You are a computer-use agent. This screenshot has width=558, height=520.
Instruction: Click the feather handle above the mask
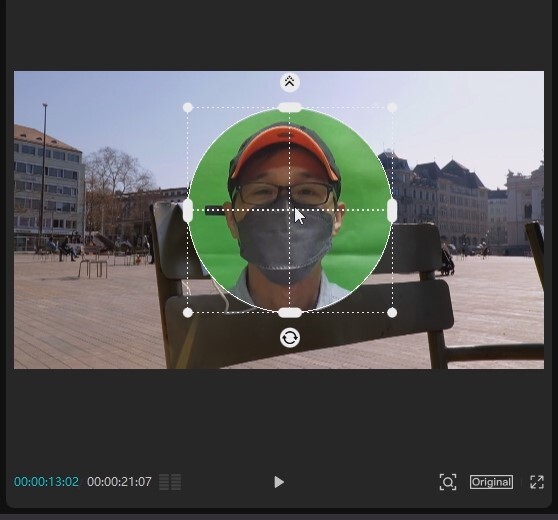click(x=290, y=82)
